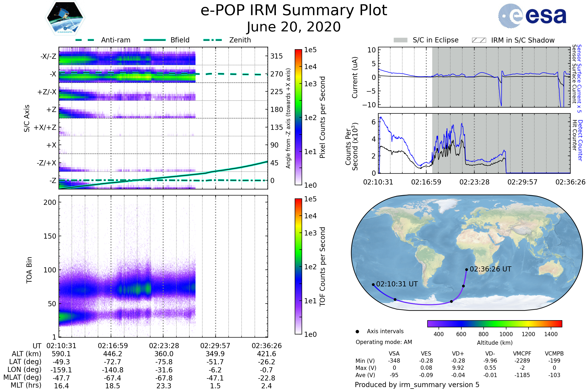
Task: Click the S/C in Eclipse gray swatch
Action: click(x=401, y=40)
